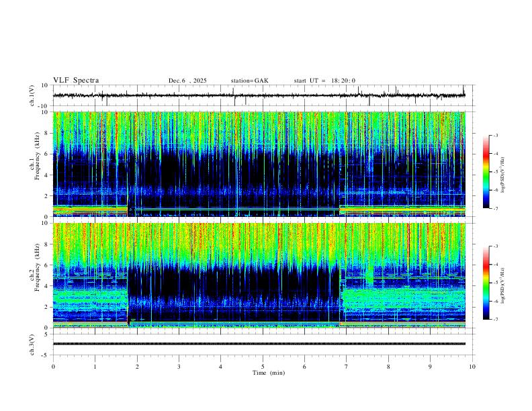532x411 pixels.
Task: Click the 'Time (min)' axis label
Action: (x=269, y=373)
